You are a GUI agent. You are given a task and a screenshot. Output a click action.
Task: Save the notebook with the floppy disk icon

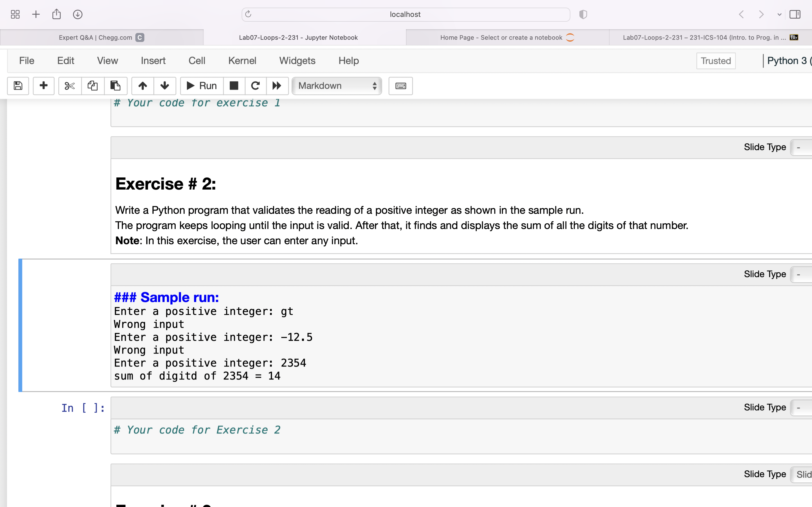click(x=18, y=86)
